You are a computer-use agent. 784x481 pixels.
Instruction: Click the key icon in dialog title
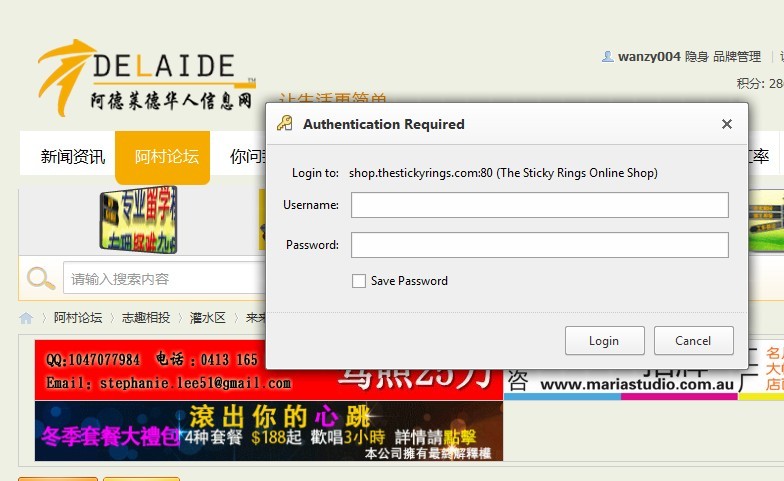(285, 124)
